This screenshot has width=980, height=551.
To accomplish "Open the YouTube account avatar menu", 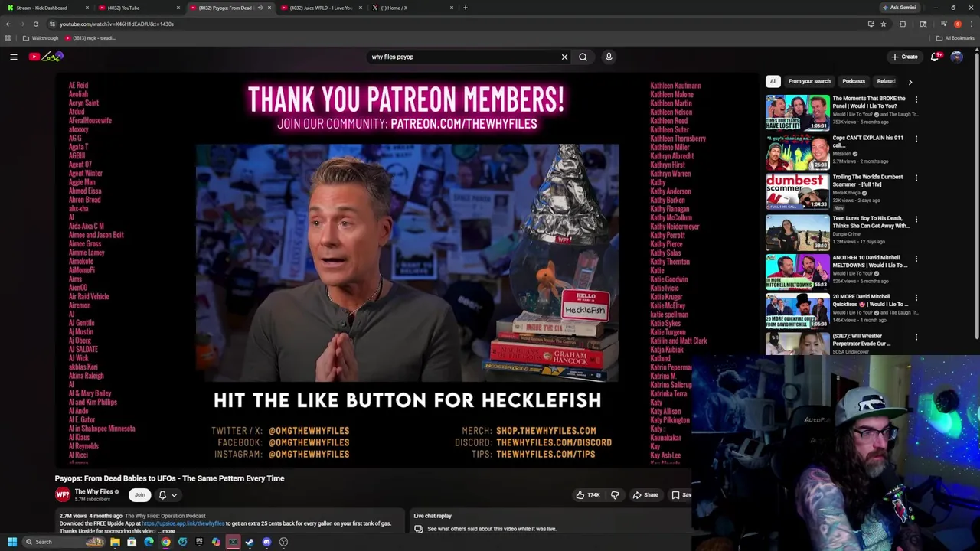I will point(956,57).
